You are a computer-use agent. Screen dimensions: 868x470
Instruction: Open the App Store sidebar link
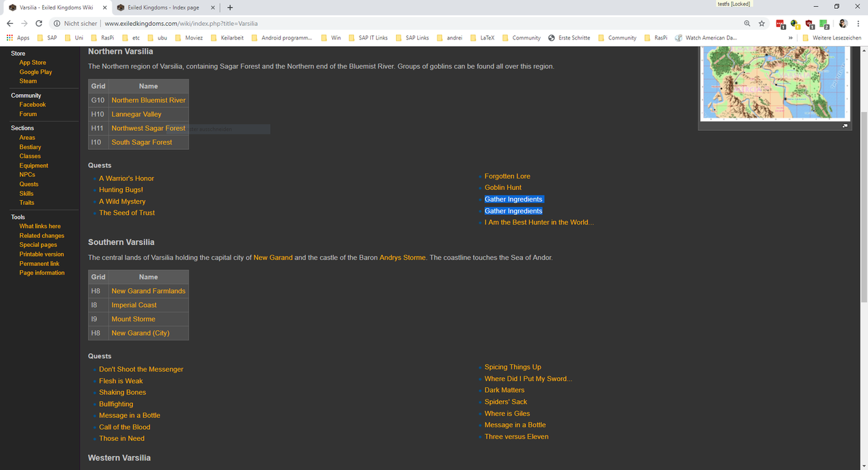click(x=33, y=62)
